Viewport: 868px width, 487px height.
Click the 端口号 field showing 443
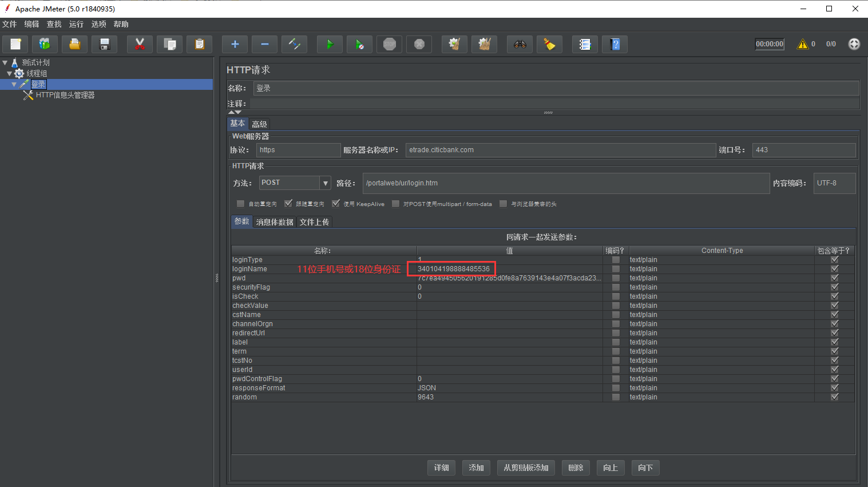[804, 150]
